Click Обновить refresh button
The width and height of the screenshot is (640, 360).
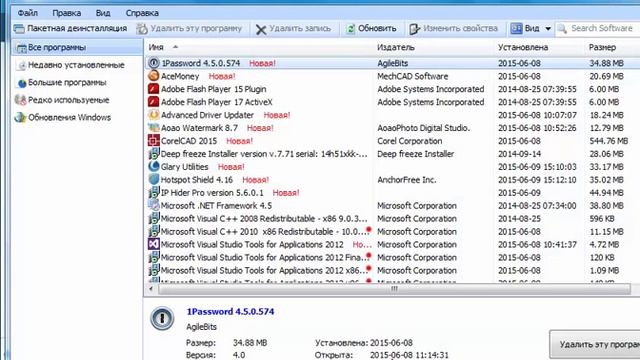point(371,29)
